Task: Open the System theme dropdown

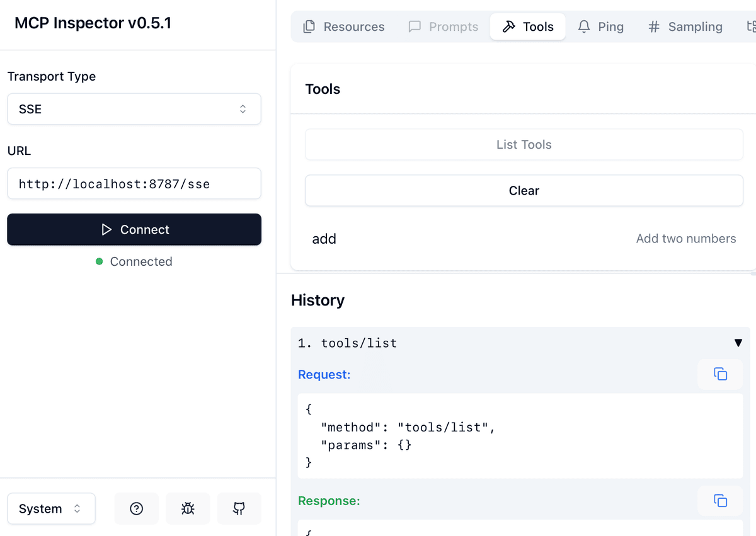Action: [51, 509]
